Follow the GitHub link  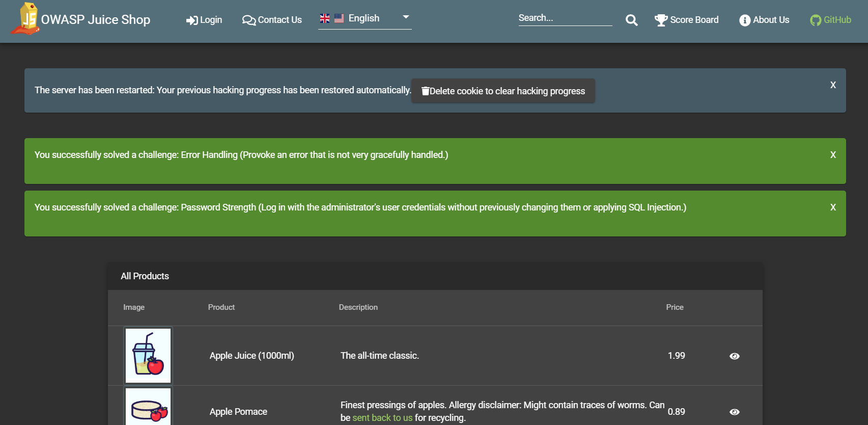[830, 20]
